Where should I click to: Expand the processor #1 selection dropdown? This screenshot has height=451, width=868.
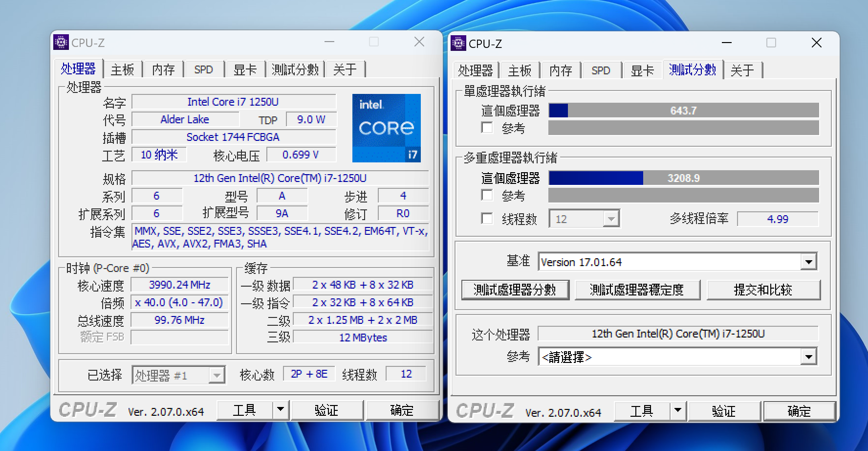216,376
